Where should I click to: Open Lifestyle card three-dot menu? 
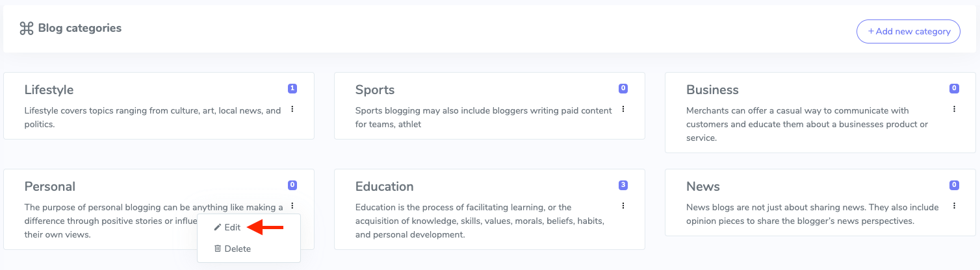(x=292, y=109)
